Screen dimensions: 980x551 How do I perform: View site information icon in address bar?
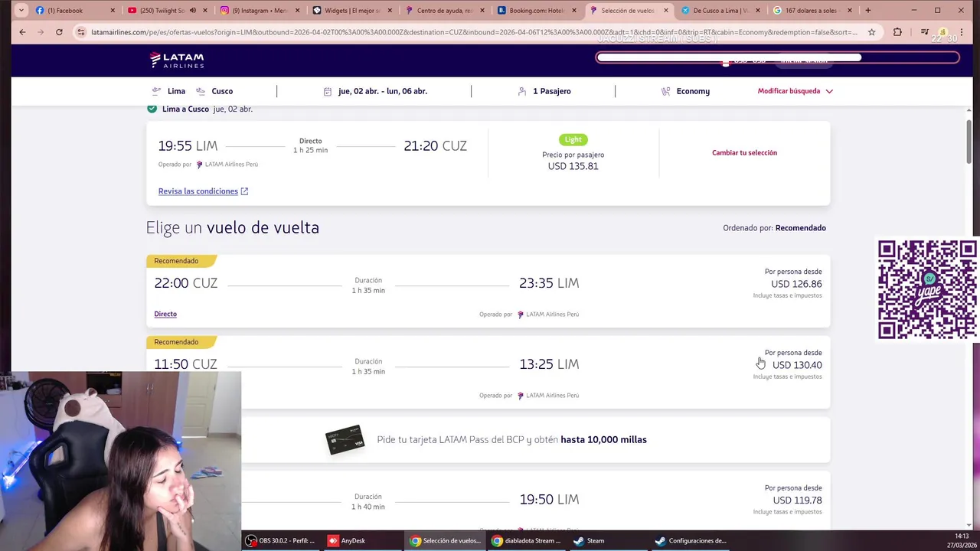point(81,32)
